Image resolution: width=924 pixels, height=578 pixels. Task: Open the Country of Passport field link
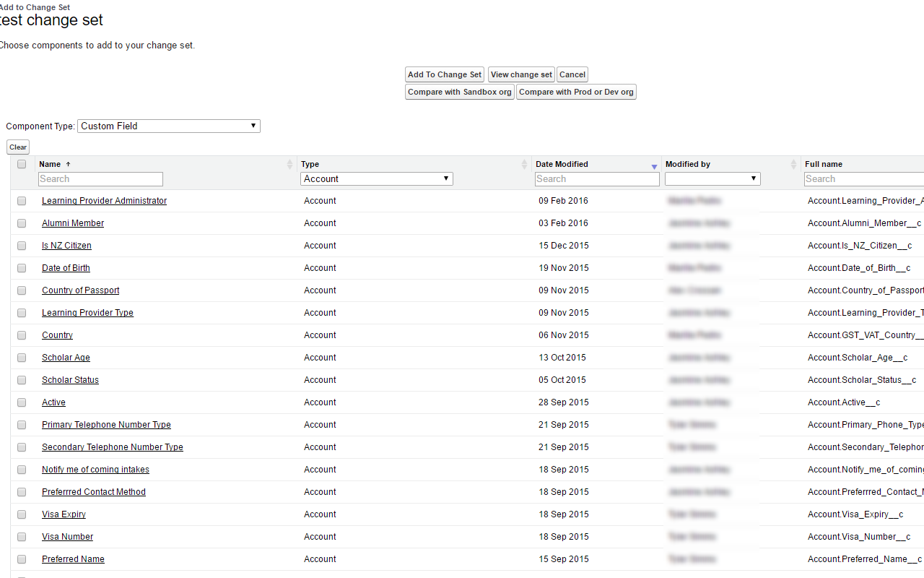80,290
